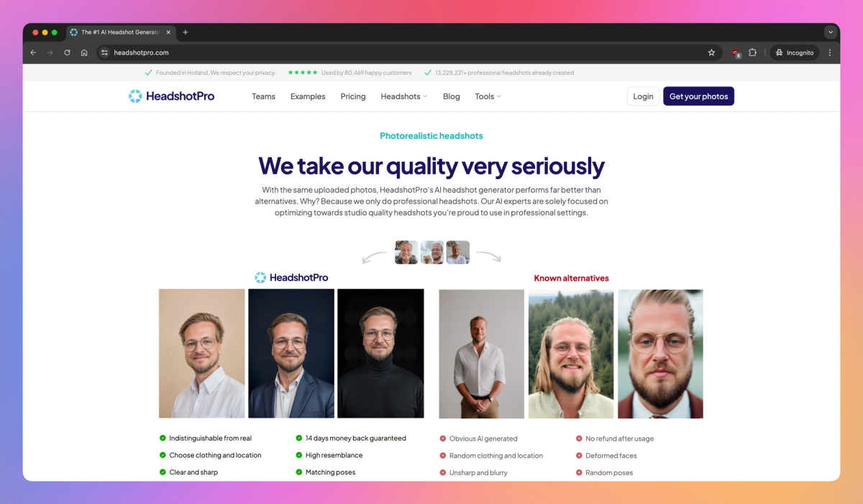Click the Login button
The image size is (863, 504).
(643, 96)
